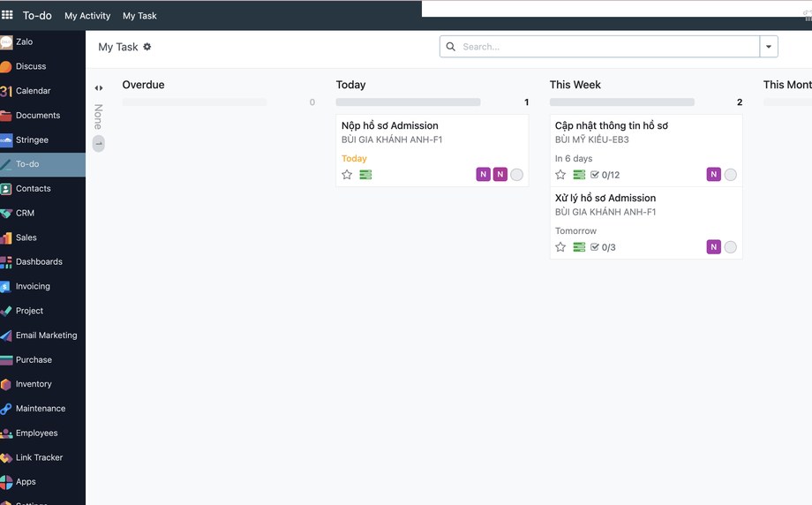Toggle state circle on Nộp hồ sơ Admission
This screenshot has height=505, width=812.
(517, 175)
